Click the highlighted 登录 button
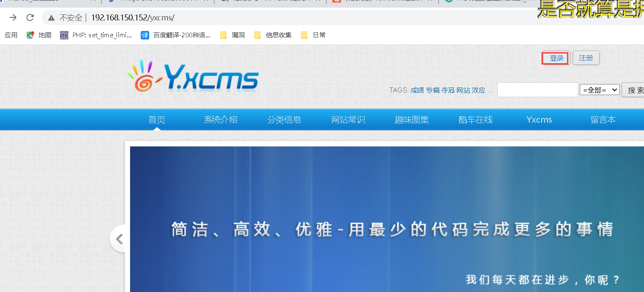The image size is (644, 292). [x=555, y=58]
